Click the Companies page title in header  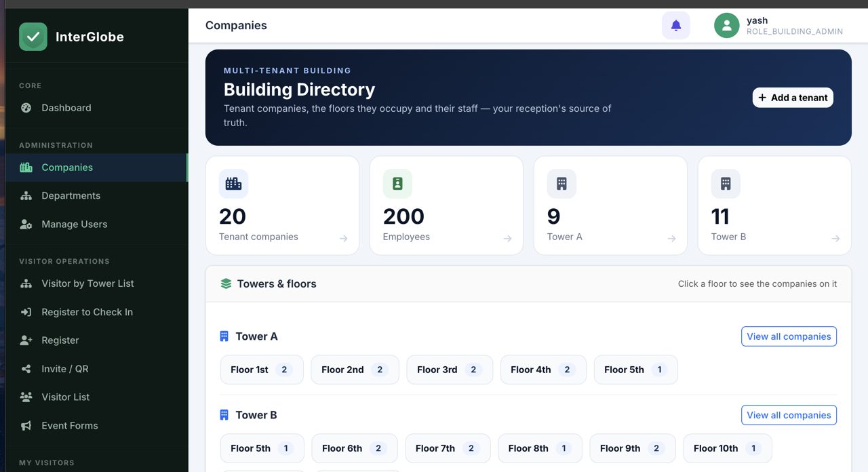[236, 26]
